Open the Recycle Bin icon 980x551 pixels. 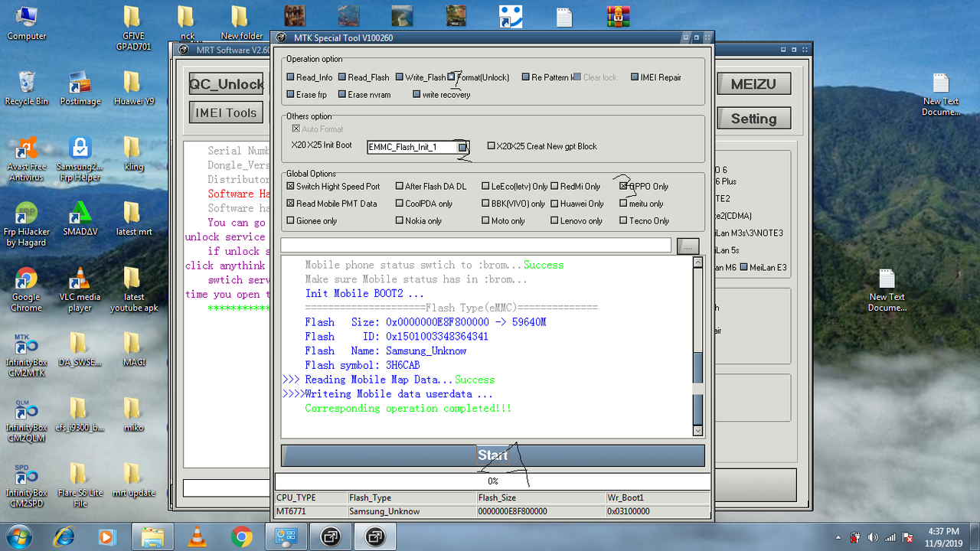coord(27,88)
